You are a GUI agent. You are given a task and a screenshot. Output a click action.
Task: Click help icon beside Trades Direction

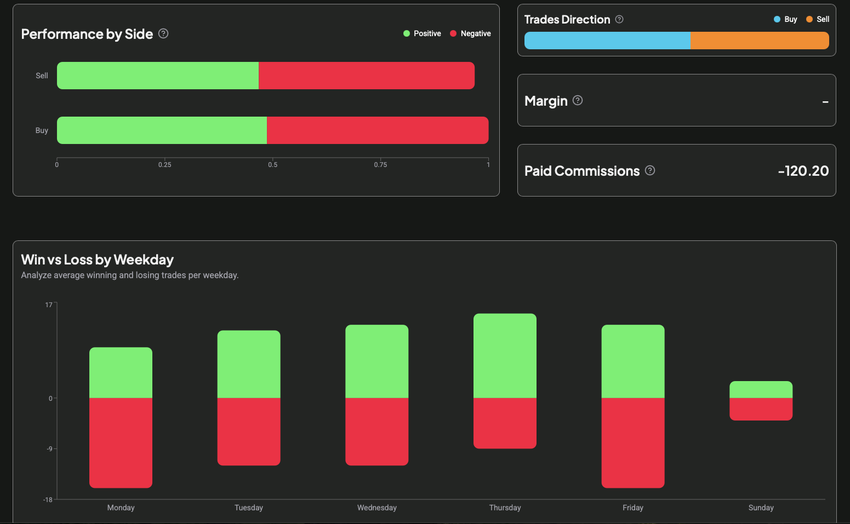click(x=619, y=19)
